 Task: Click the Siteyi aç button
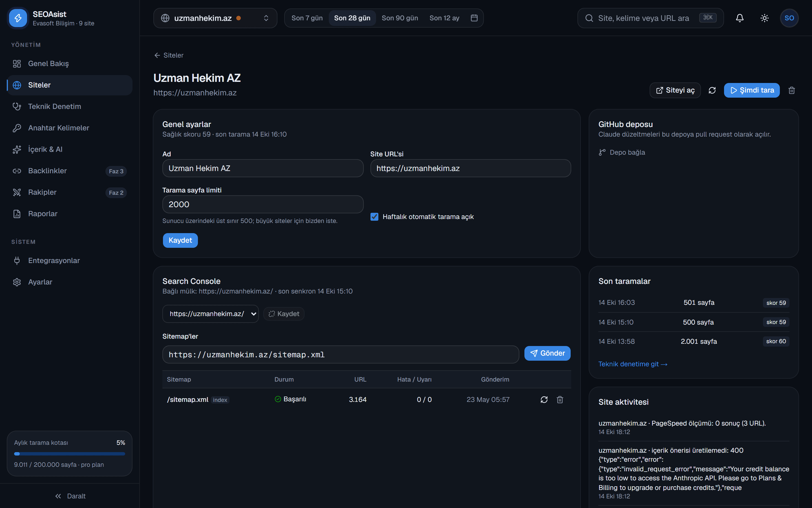675,90
